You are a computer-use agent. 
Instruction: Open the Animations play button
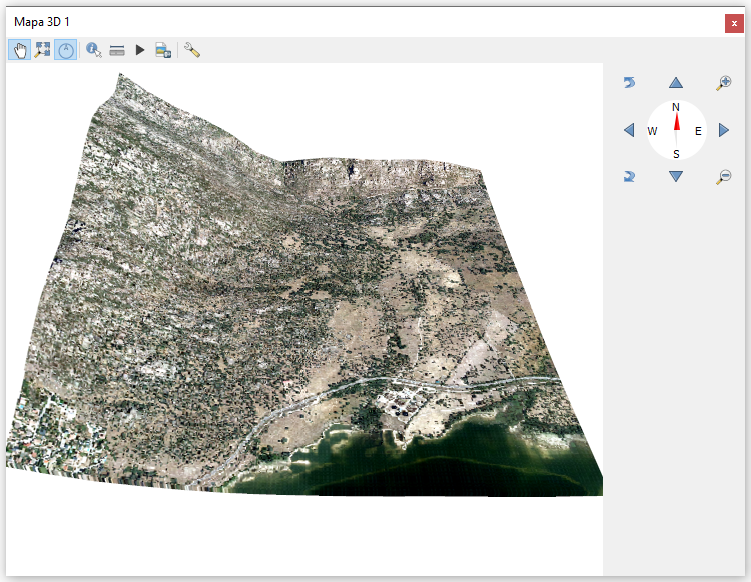140,50
